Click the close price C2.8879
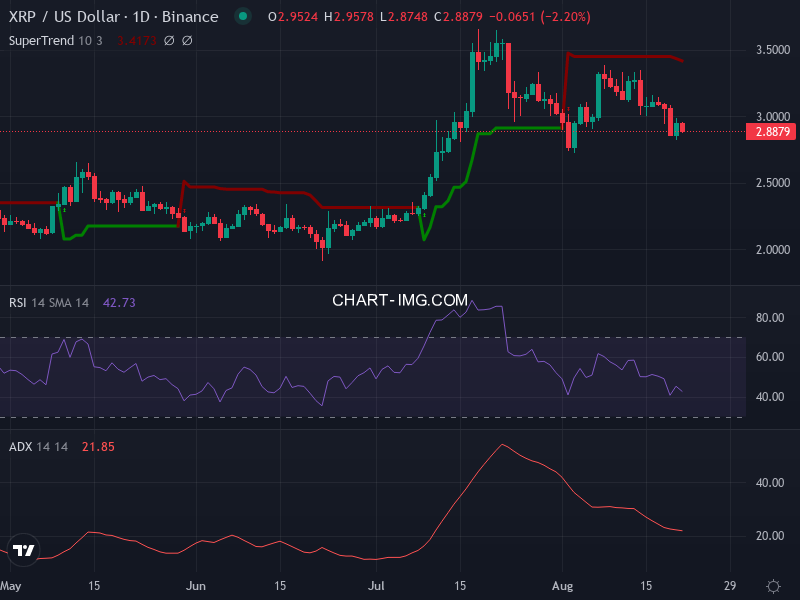 pyautogui.click(x=458, y=17)
